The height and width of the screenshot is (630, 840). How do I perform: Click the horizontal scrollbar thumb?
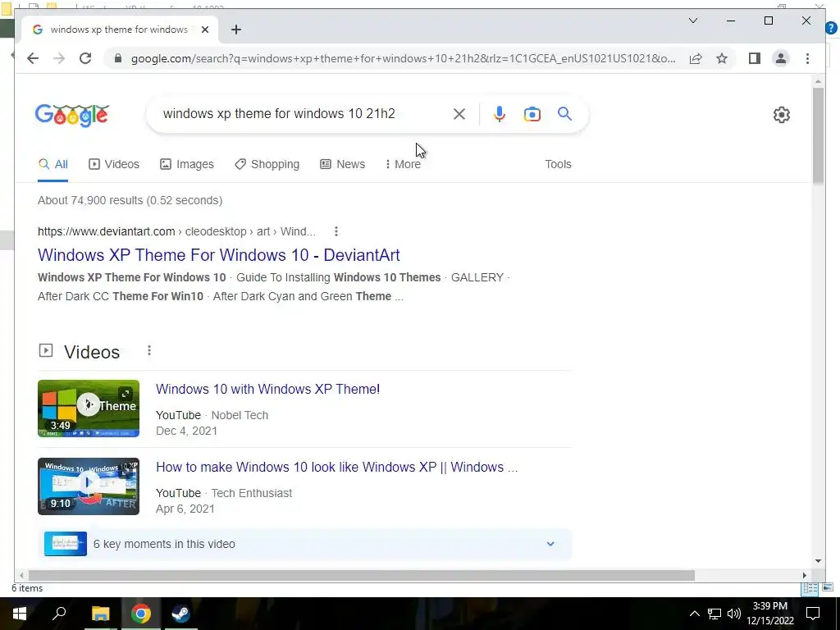tap(362, 575)
